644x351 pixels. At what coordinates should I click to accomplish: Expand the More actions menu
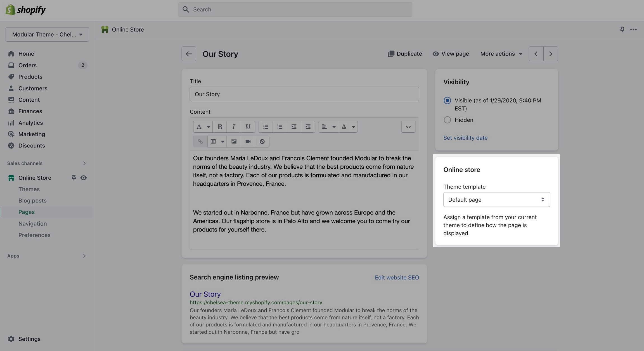pos(501,54)
